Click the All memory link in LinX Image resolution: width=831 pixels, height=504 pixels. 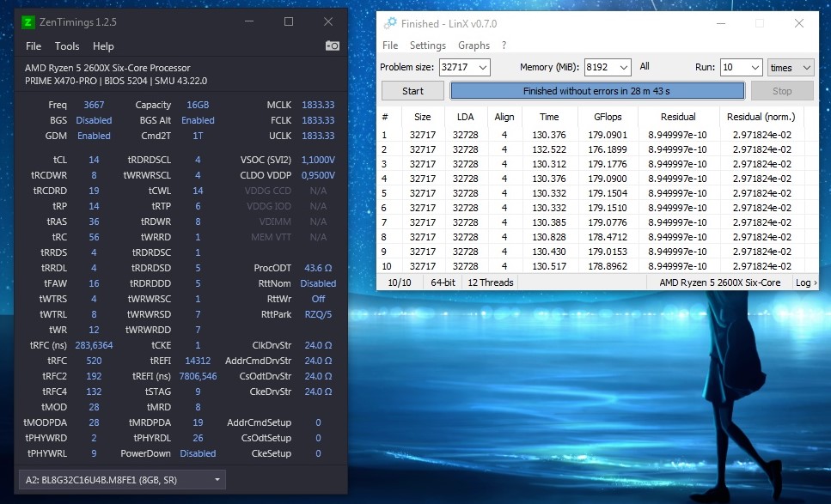click(x=645, y=66)
